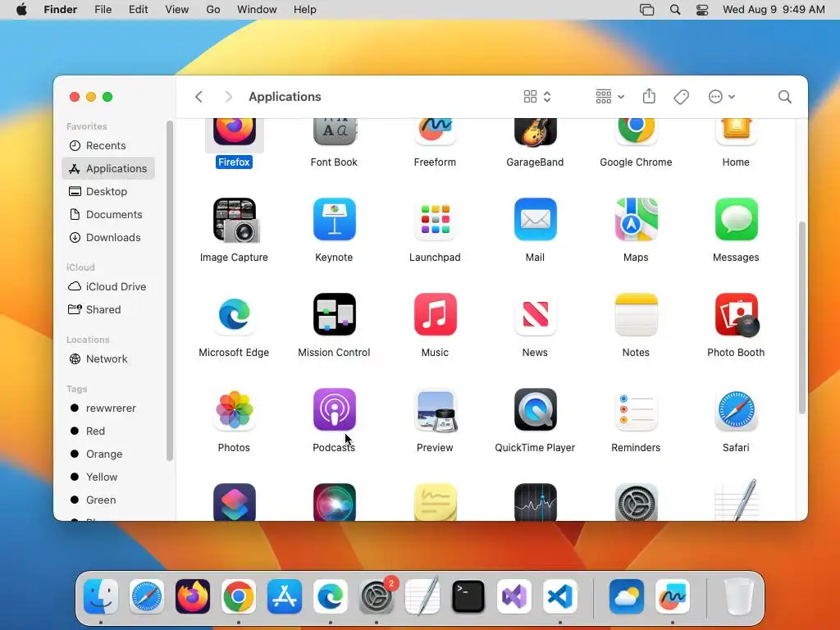Select the News app icon
This screenshot has height=630, width=840.
pyautogui.click(x=535, y=314)
